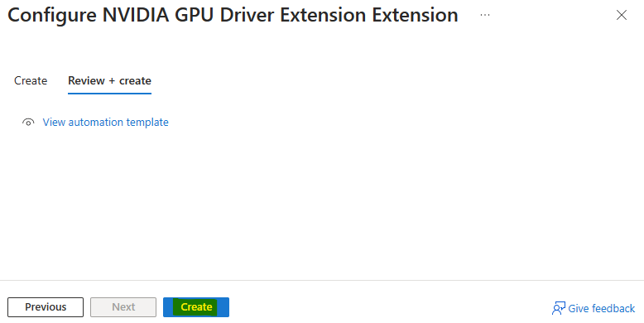Click the Previous button
This screenshot has width=644, height=323.
click(46, 307)
